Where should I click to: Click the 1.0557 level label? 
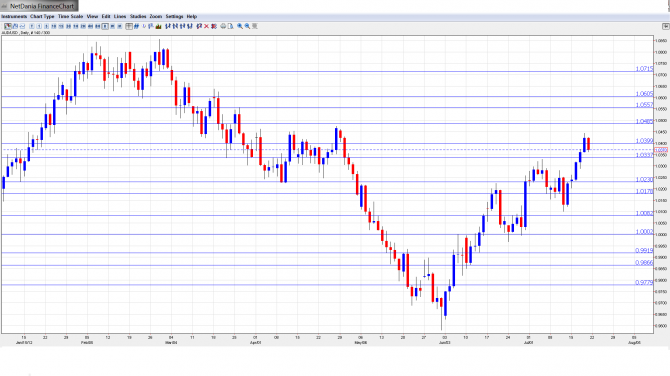coord(644,105)
